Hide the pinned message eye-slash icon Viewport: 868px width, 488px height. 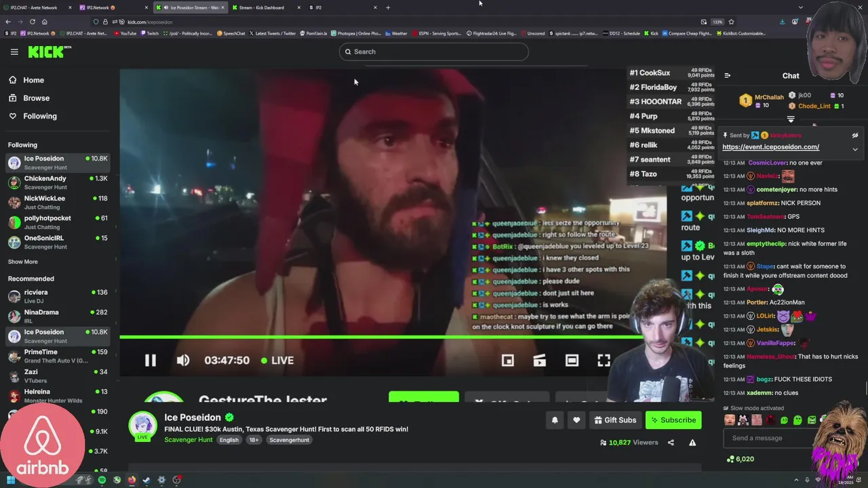pos(855,136)
